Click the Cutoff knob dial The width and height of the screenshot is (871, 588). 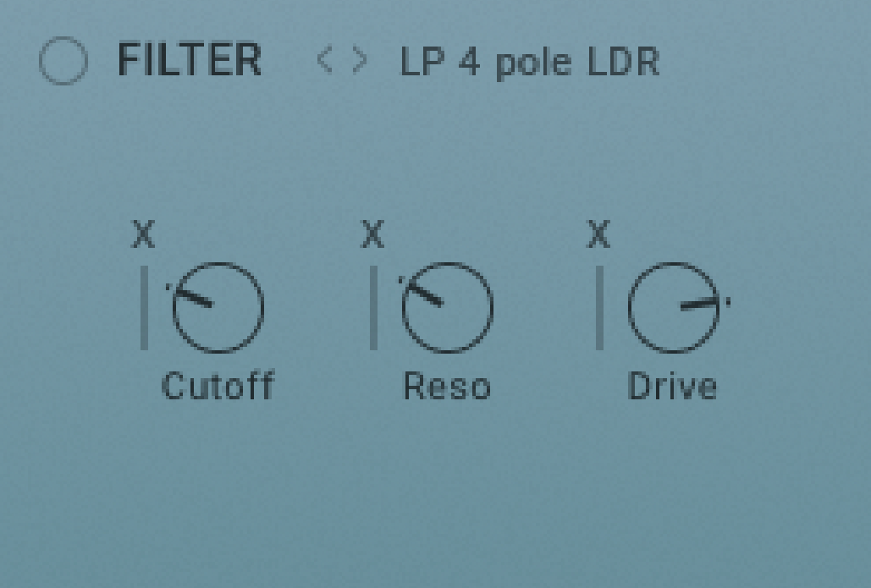(x=218, y=308)
